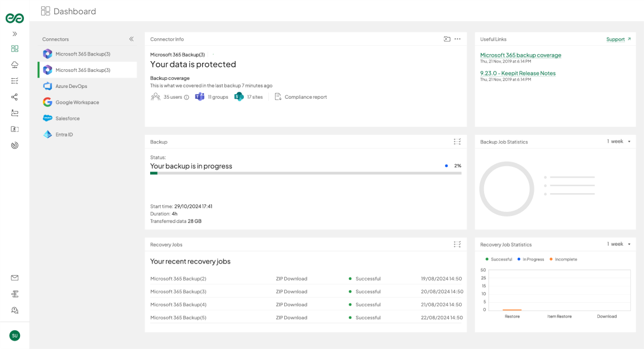Open the SU user avatar menu
Screen dimensions: 644x349
pos(15,335)
